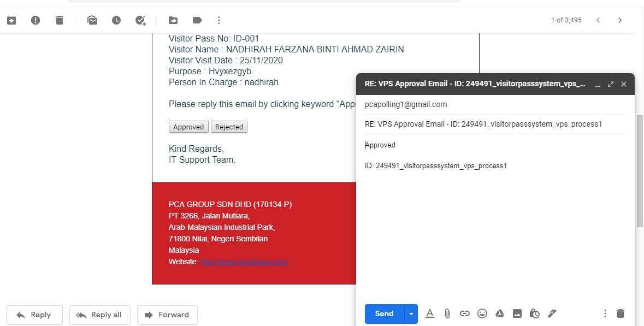Expand the Send options dropdown arrow
This screenshot has width=644, height=326.
click(411, 314)
